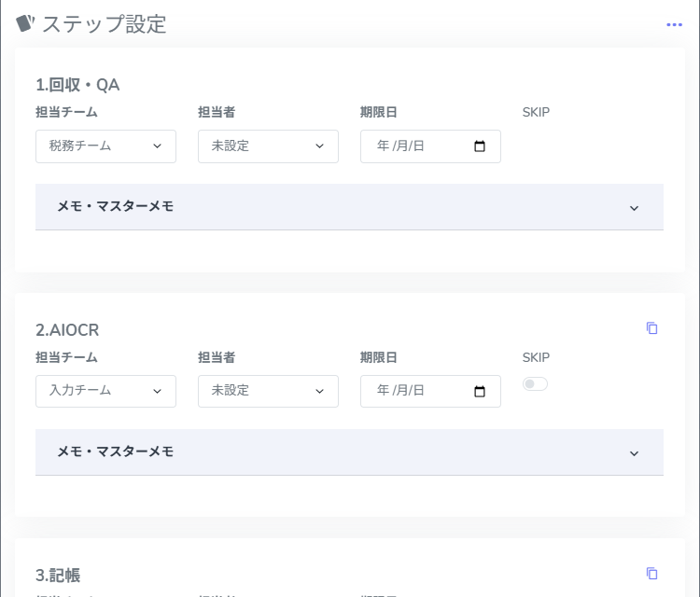Expand メモ・マスターメモ section under AIOCR
Viewport: 700px width, 597px height.
349,452
